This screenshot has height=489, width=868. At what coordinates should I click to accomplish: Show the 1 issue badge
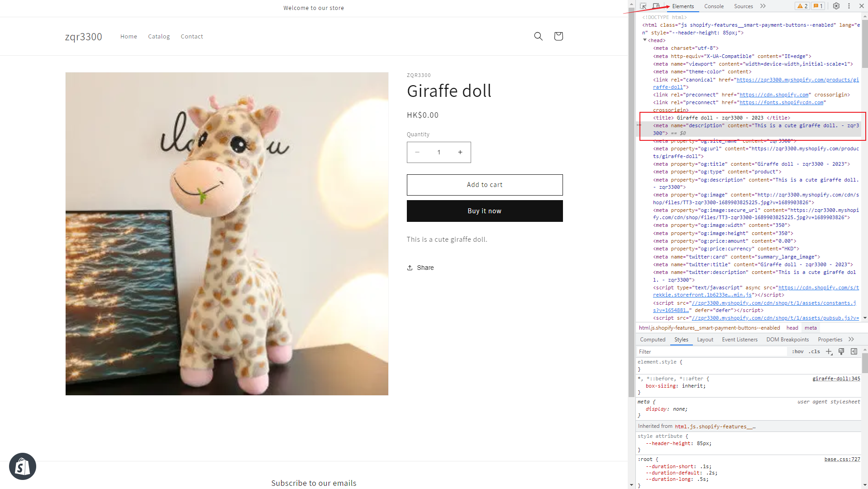(818, 6)
